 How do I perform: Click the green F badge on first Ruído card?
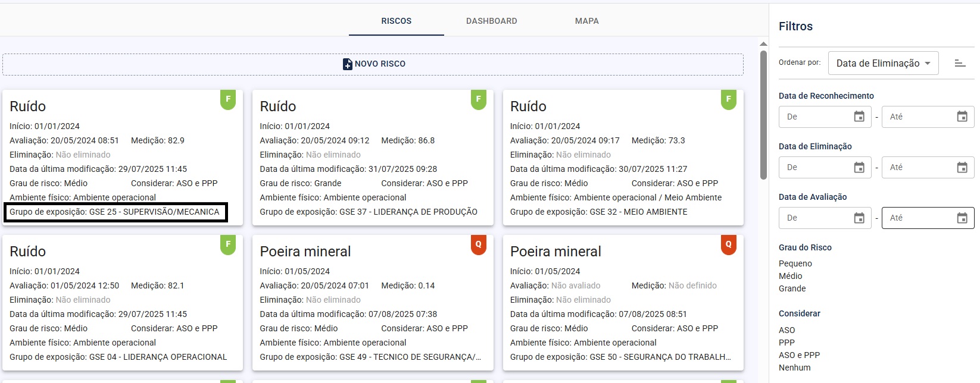click(228, 99)
